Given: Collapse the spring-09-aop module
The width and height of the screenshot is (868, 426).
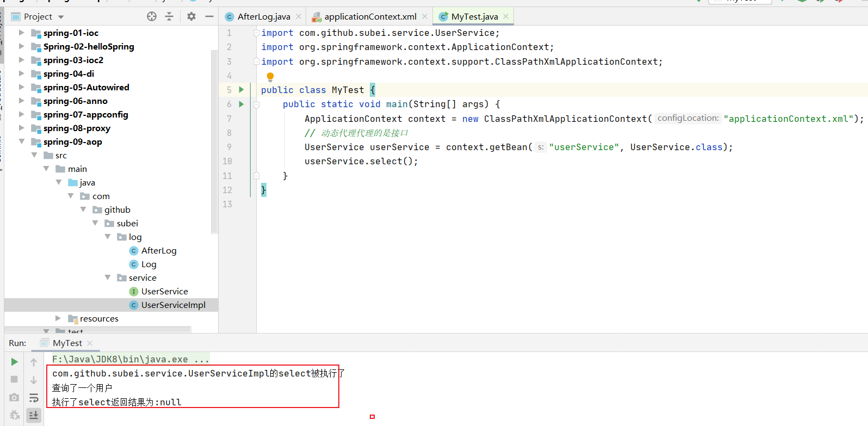Looking at the screenshot, I should 22,142.
